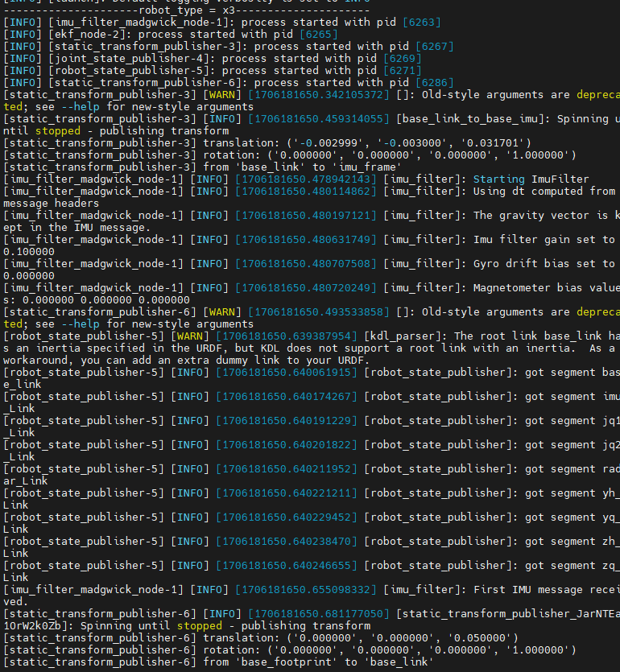Click timestamp 1706181650.480631749
Screen dimensions: 620x672
[306, 240]
